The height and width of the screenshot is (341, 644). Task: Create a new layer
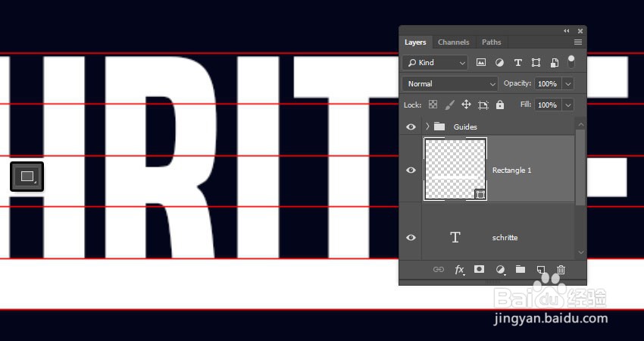click(x=541, y=270)
